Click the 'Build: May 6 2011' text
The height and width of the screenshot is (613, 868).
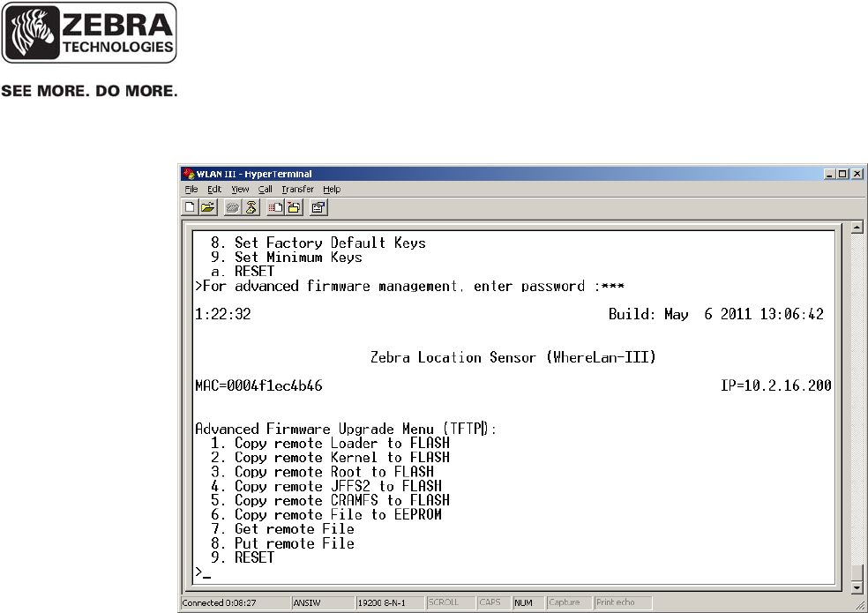click(x=680, y=315)
